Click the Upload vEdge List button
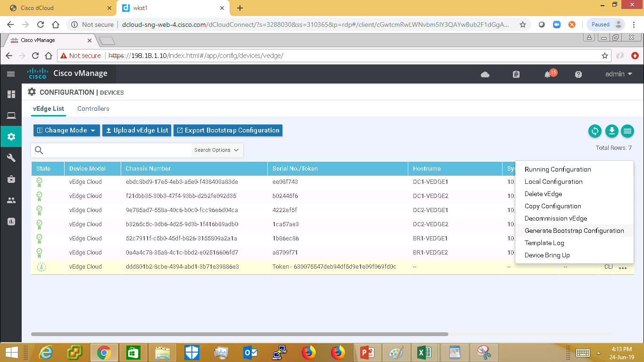The width and height of the screenshot is (644, 362). [137, 131]
